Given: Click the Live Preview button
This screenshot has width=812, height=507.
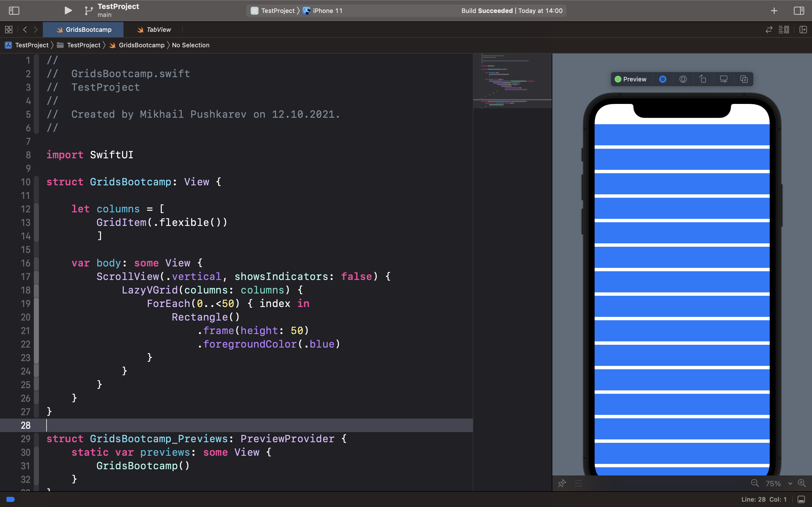Looking at the screenshot, I should [x=663, y=79].
